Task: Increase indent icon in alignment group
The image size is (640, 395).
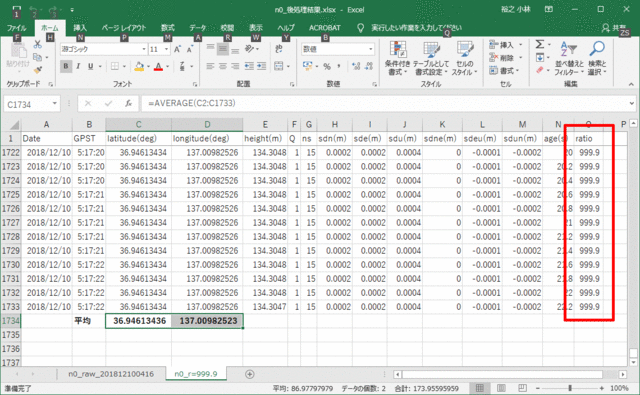Action: tap(262, 66)
